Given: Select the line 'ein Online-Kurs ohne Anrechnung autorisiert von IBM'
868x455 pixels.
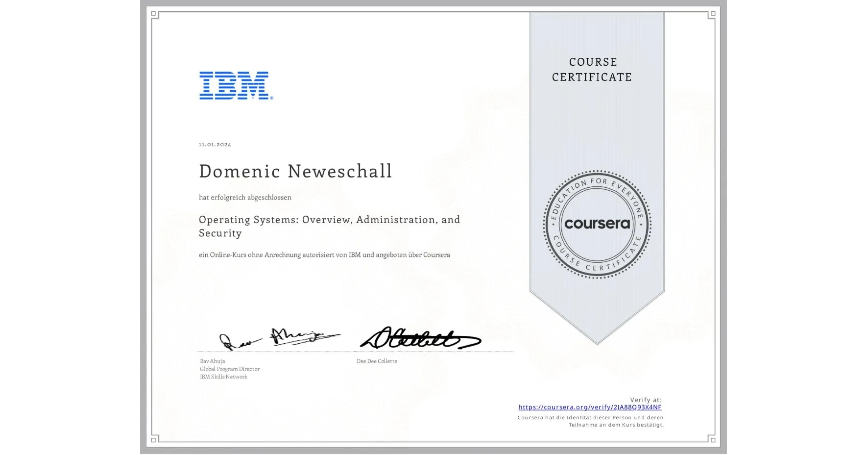Looking at the screenshot, I should (x=324, y=254).
